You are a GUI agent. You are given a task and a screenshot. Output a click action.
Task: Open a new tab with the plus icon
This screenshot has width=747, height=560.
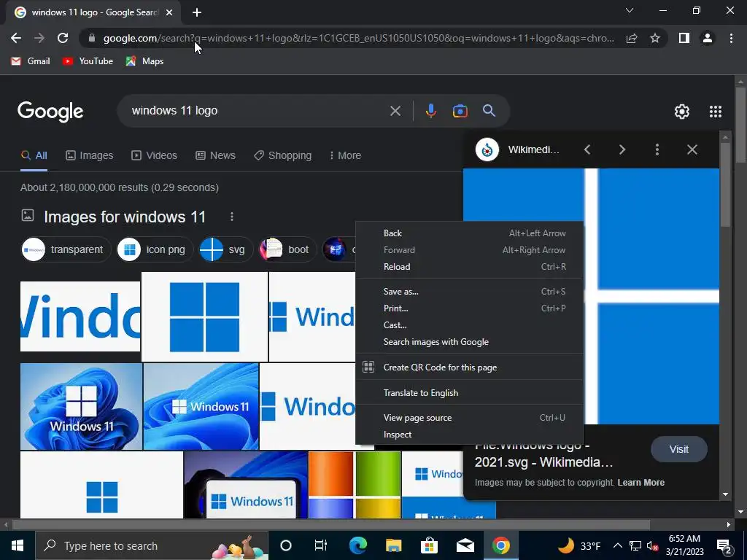[197, 12]
